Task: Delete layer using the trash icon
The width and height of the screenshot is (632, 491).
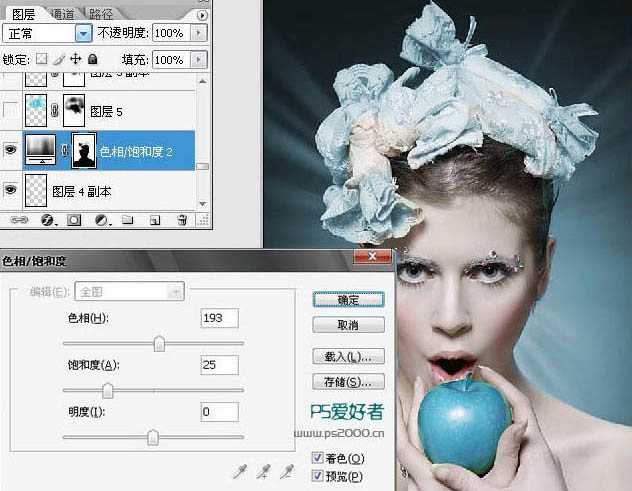Action: pos(182,219)
